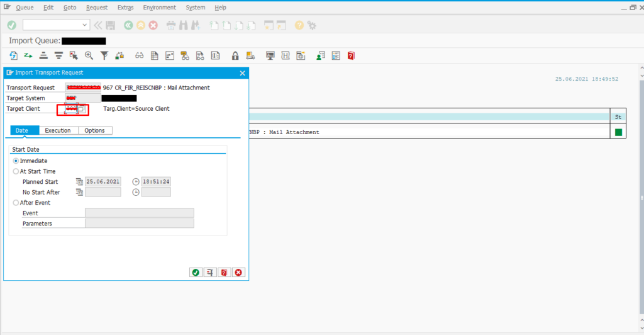The image size is (644, 335).
Task: Click the red Cancel icon in system toolbar
Action: (x=153, y=25)
